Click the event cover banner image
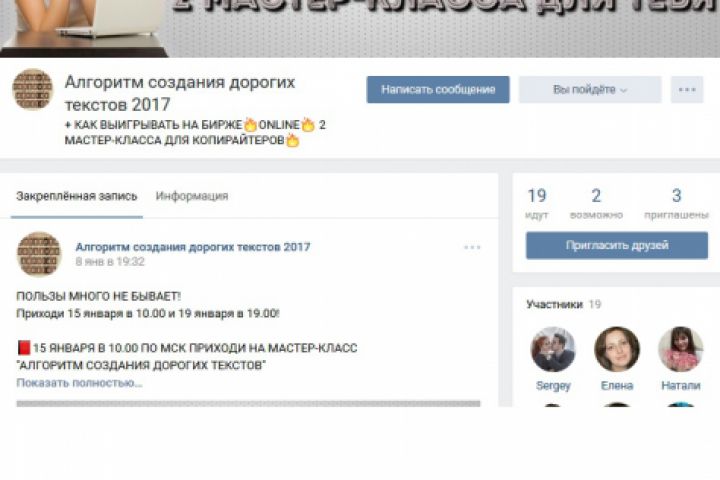This screenshot has height=480, width=720. 360,28
